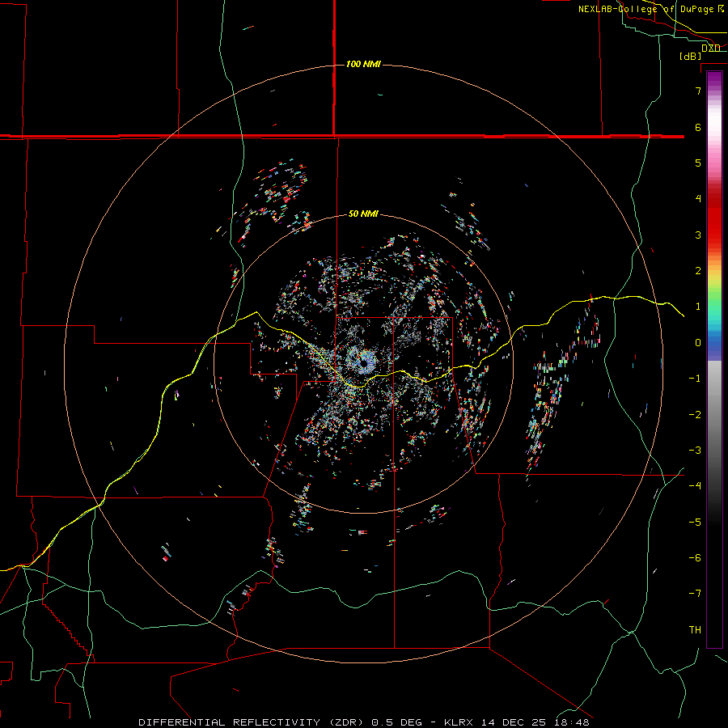Click the "NEXLAB-College of DuPage" credit text
This screenshot has width=728, height=728.
coord(647,9)
